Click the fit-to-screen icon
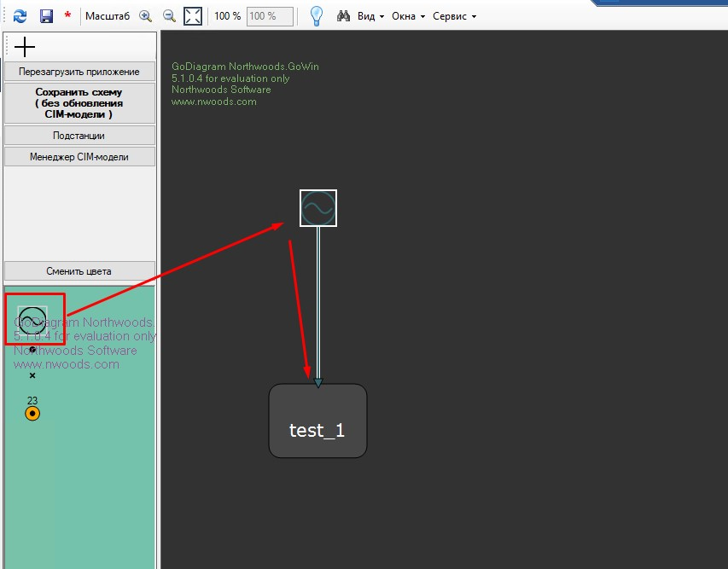This screenshot has width=728, height=569. click(193, 16)
